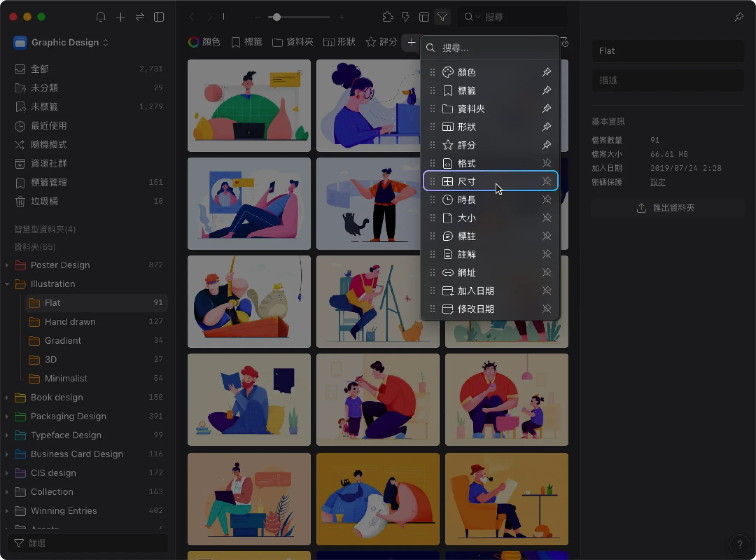Open the extensions puzzle icon
This screenshot has width=756, height=560.
(388, 17)
